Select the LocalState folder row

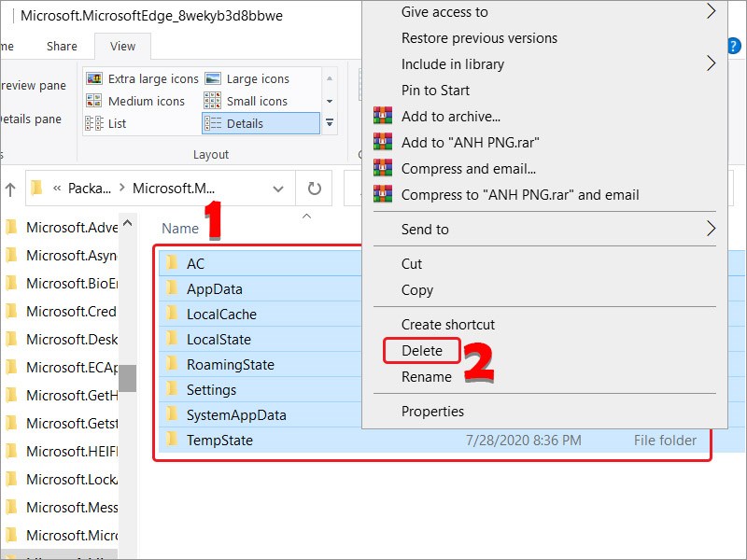(x=261, y=339)
